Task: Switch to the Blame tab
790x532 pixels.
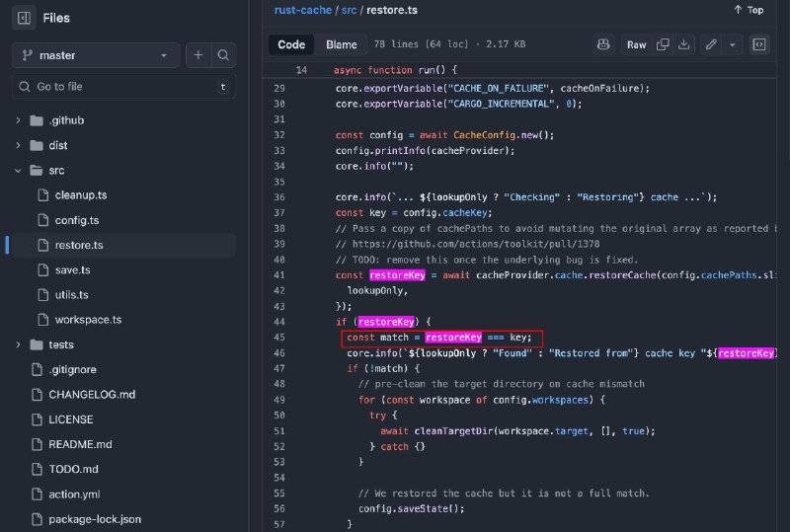Action: tap(342, 44)
